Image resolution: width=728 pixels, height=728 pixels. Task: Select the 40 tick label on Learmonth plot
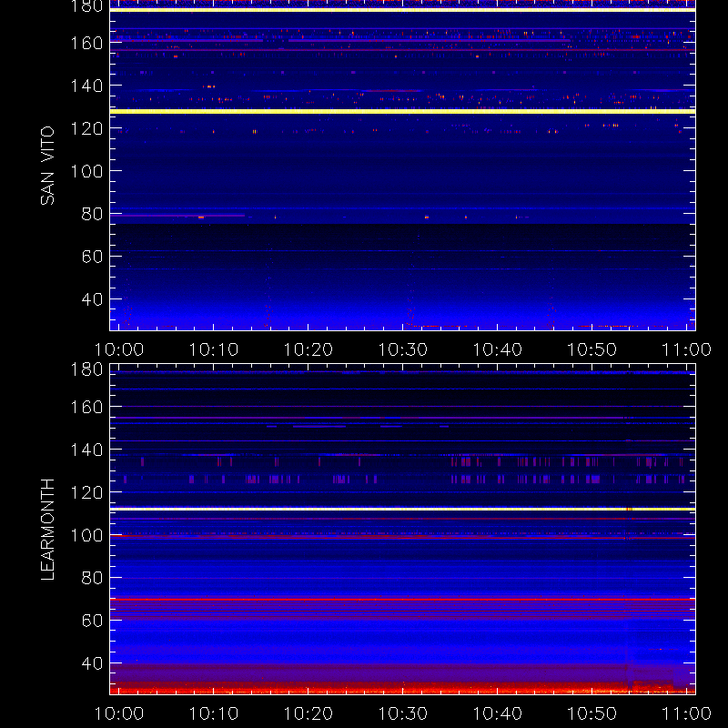[x=92, y=663]
